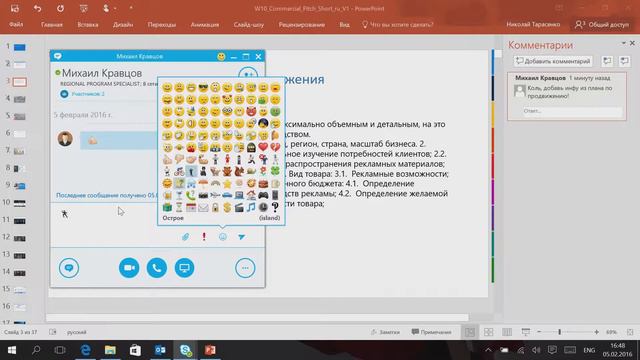Insert the green clover emoticon
This screenshot has width=640, height=360.
point(276,171)
